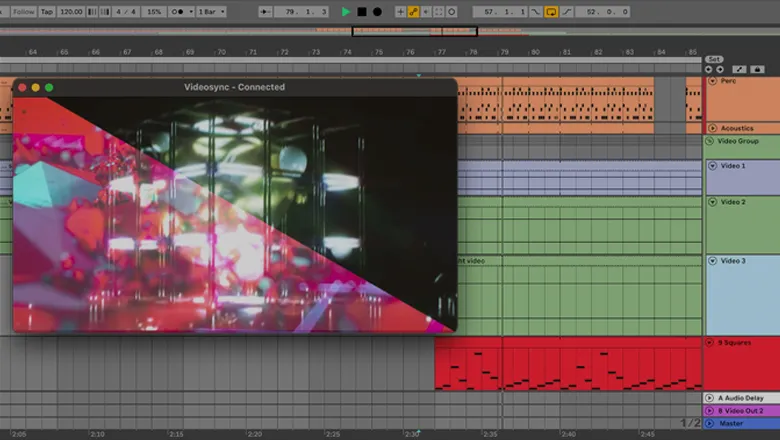Image resolution: width=780 pixels, height=440 pixels.
Task: Start playback with the green Play button
Action: pyautogui.click(x=346, y=11)
